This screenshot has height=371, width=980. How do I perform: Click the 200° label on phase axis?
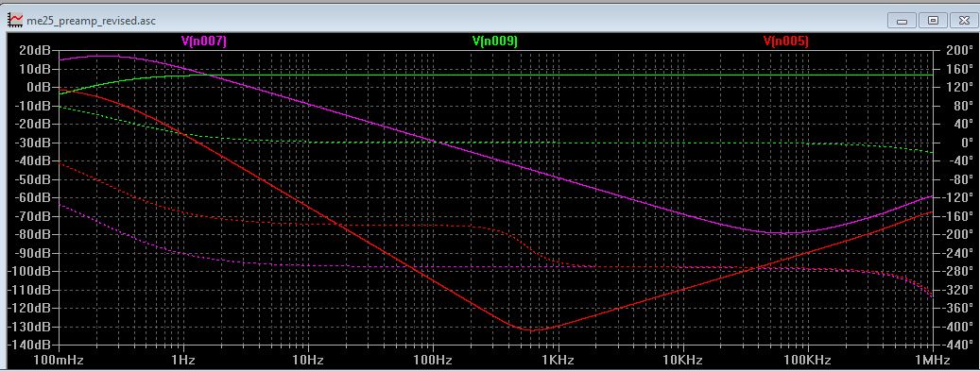click(x=955, y=51)
